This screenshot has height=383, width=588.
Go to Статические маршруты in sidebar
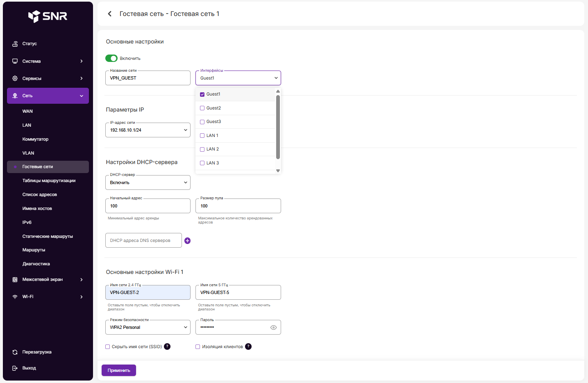(x=48, y=236)
